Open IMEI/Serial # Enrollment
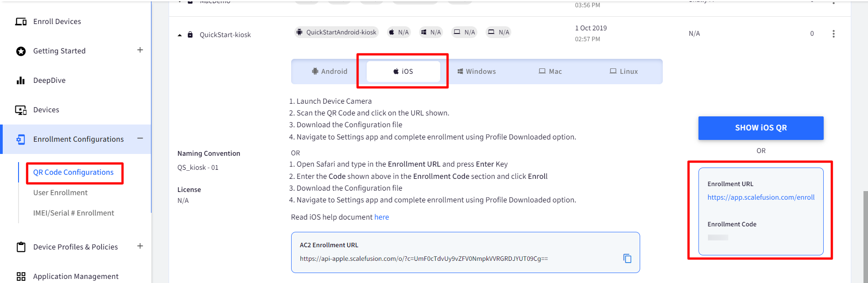The width and height of the screenshot is (868, 283). coord(73,213)
